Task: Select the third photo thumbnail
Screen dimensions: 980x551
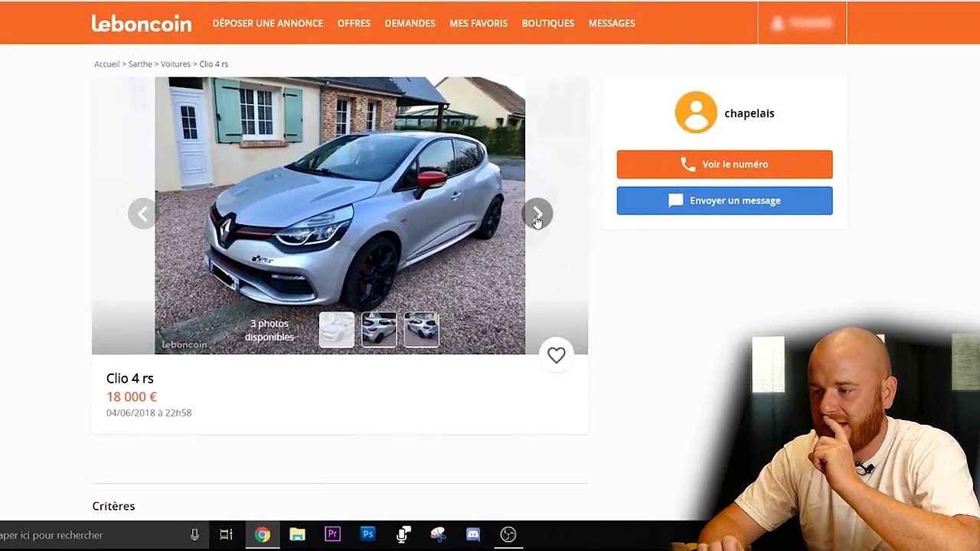Action: pyautogui.click(x=421, y=330)
